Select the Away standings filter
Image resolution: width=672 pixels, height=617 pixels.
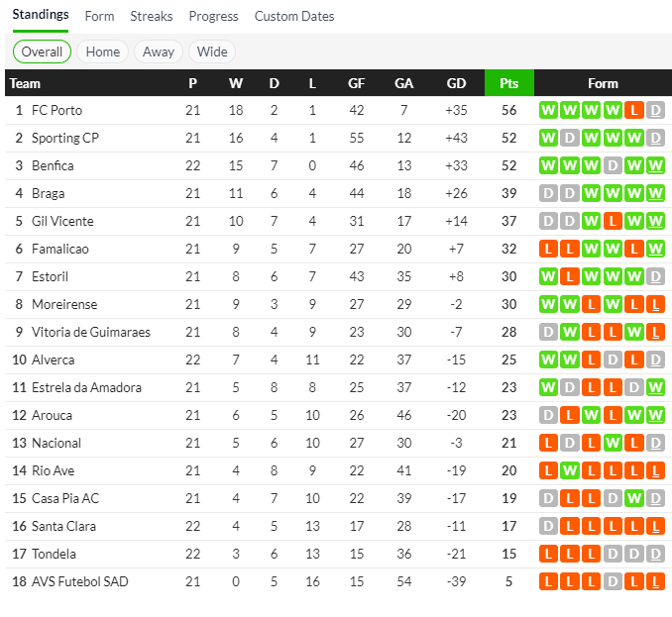click(x=159, y=51)
